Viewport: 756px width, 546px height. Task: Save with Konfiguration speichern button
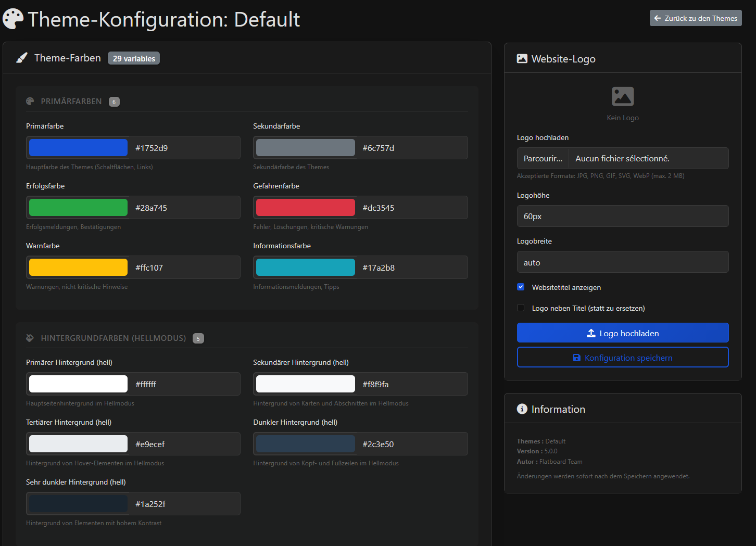(x=622, y=358)
